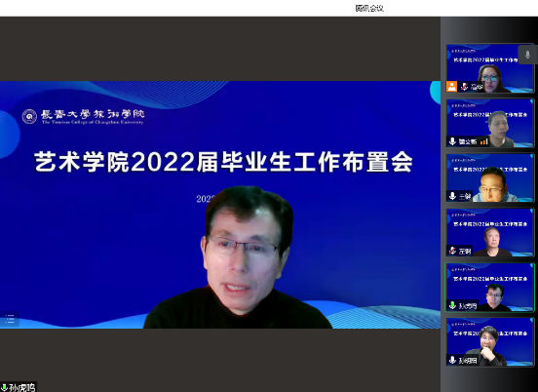
Task: Click the orange host badge icon
Action: (451, 87)
